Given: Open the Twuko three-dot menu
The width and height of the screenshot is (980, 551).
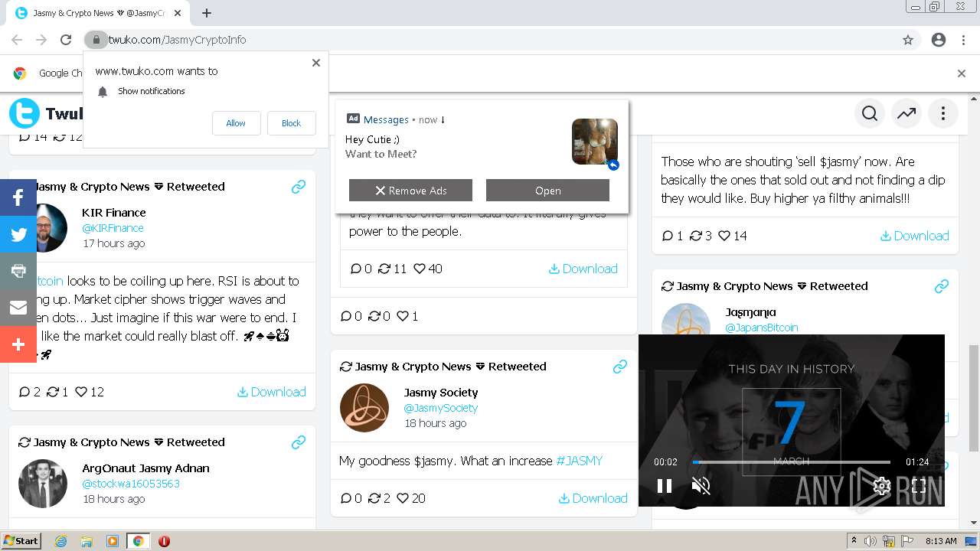Looking at the screenshot, I should tap(943, 114).
